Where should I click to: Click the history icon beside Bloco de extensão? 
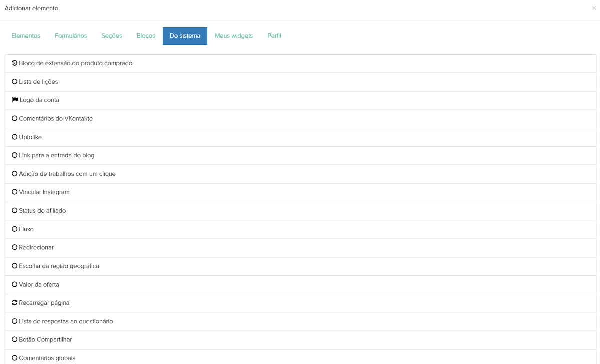coord(14,63)
